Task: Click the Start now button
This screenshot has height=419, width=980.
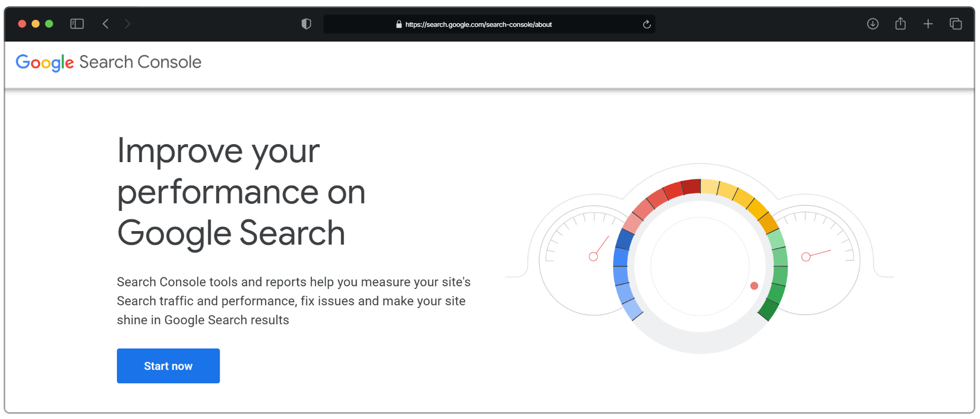Action: [168, 366]
